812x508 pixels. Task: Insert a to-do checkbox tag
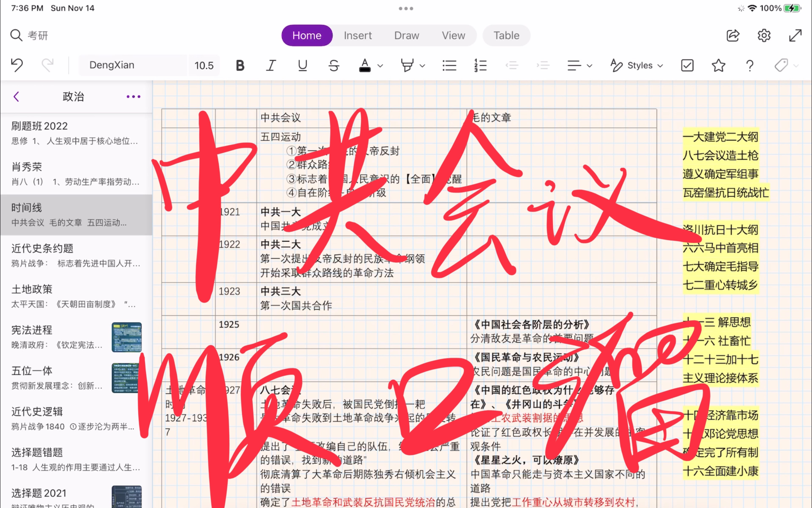[x=687, y=65]
